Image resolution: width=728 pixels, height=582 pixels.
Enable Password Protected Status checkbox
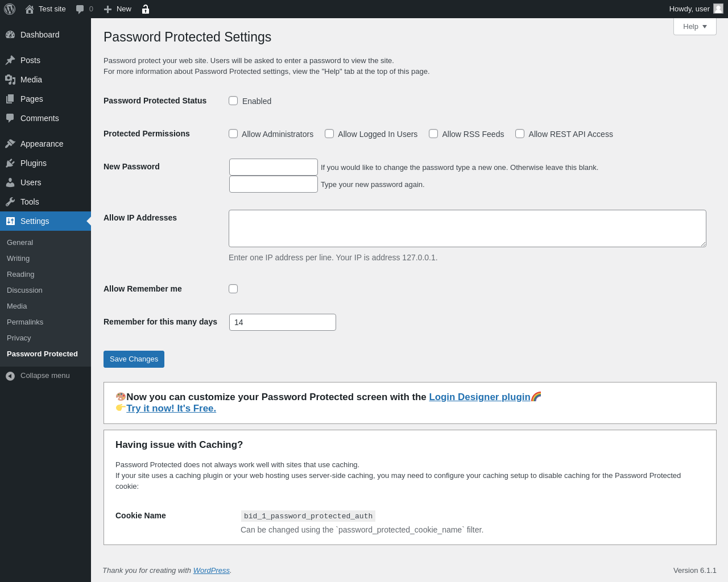tap(233, 101)
